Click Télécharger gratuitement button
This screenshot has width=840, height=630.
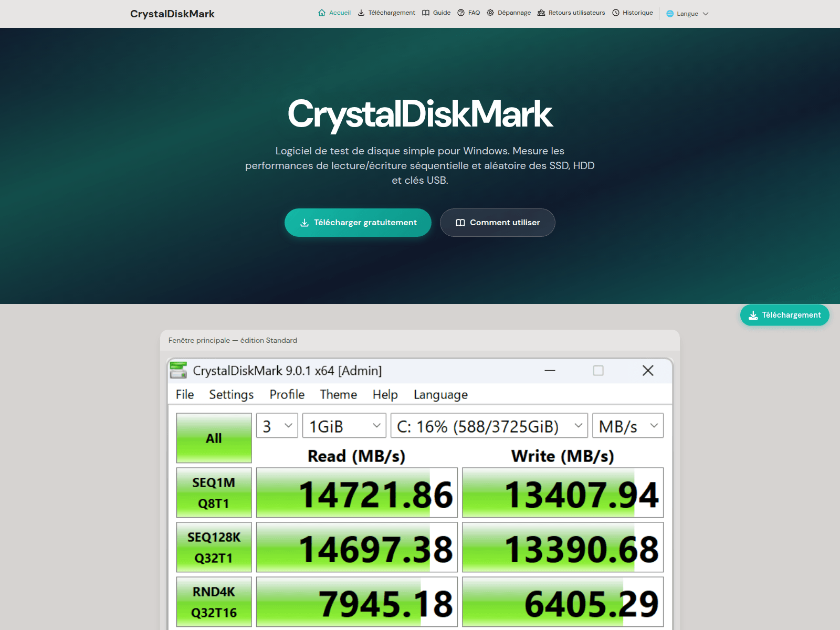pos(358,223)
